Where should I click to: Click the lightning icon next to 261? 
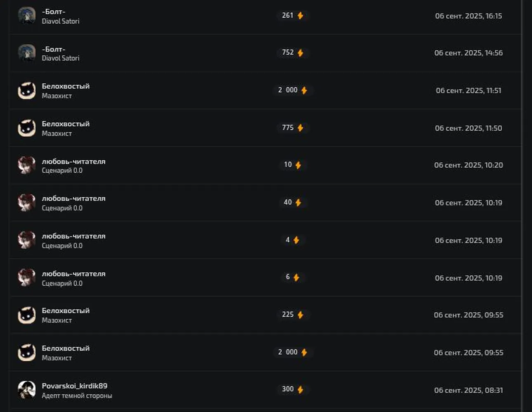tap(300, 16)
